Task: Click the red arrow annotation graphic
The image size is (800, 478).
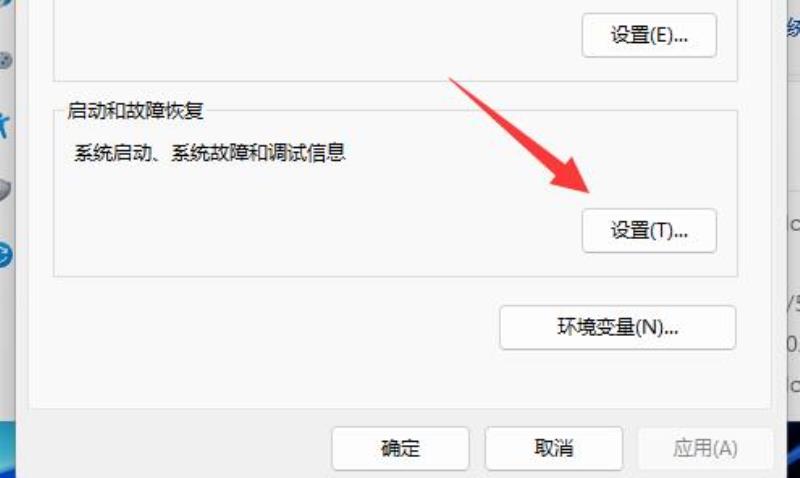Action: point(520,135)
